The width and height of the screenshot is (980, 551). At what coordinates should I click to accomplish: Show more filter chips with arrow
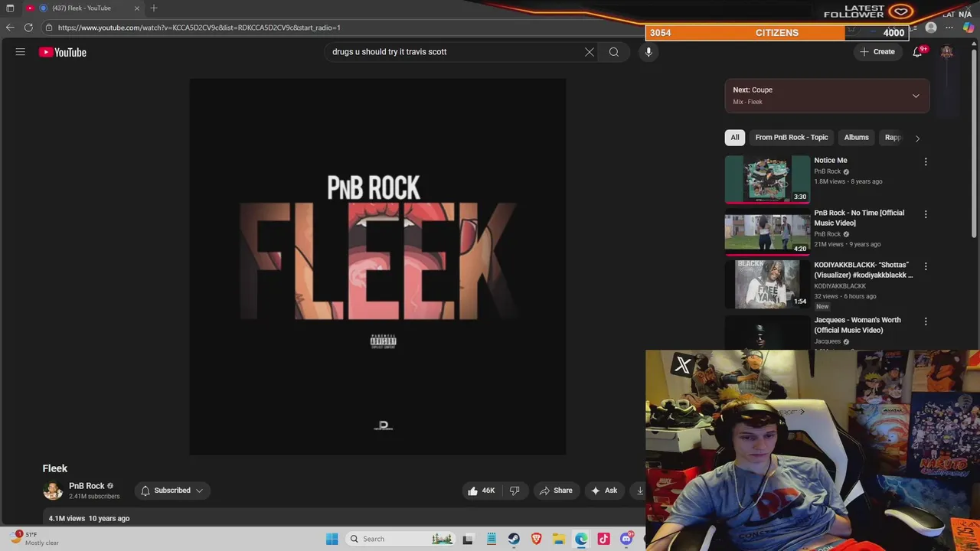click(917, 138)
